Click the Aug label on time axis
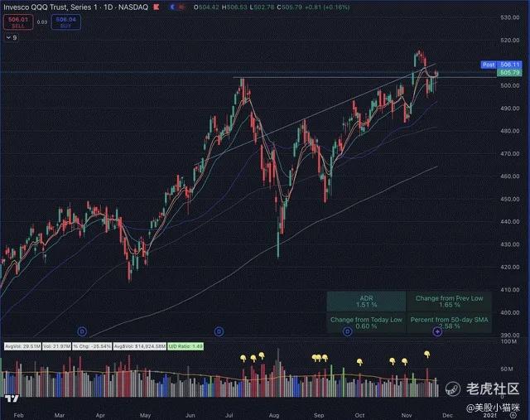Viewport: 530px width, 420px height. 274,415
